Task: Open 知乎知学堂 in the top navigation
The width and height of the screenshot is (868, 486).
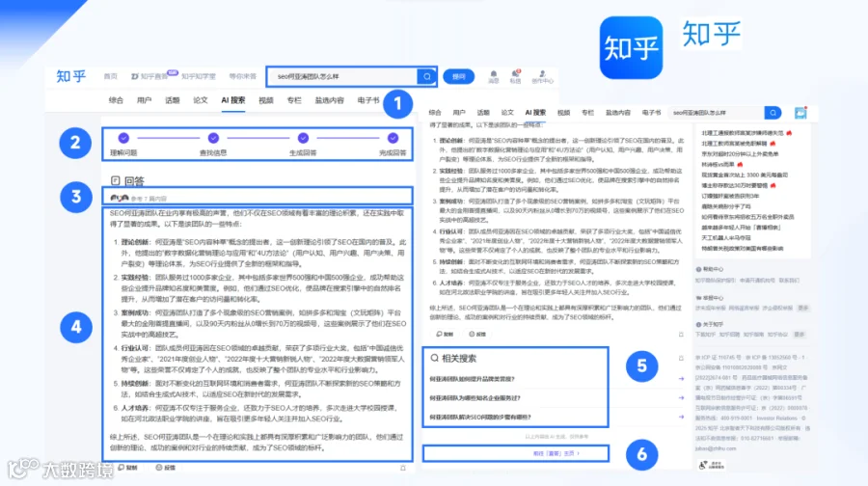Action: 198,76
